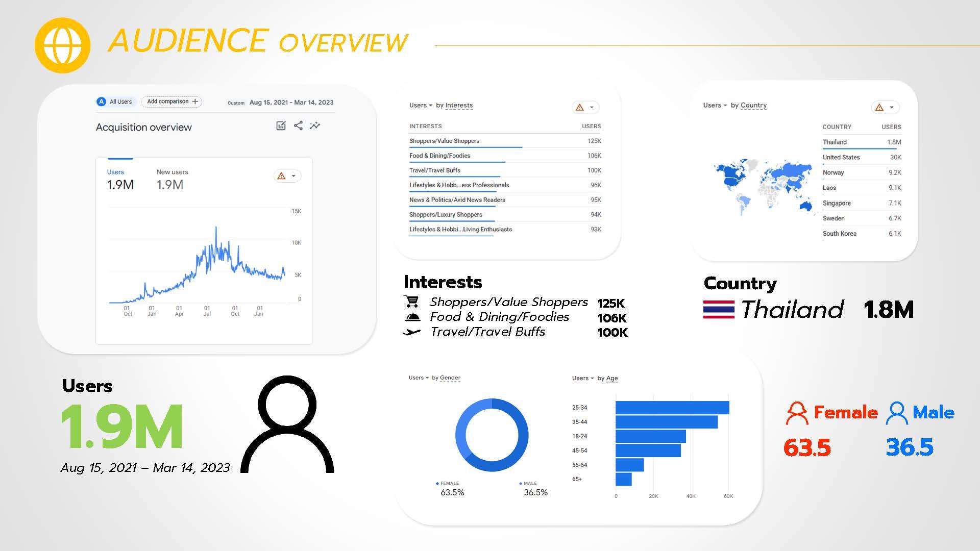Click the red Female person icon

point(797,413)
